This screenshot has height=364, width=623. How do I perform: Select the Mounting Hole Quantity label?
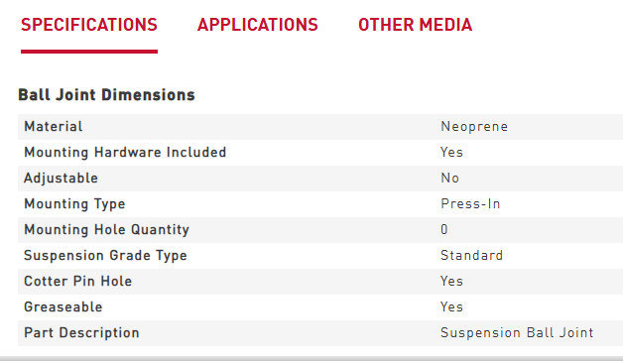click(x=106, y=230)
